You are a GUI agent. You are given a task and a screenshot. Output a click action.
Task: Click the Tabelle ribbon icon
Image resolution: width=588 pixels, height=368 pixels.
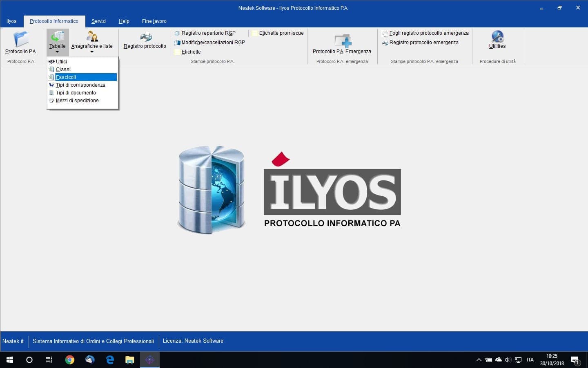coord(57,36)
